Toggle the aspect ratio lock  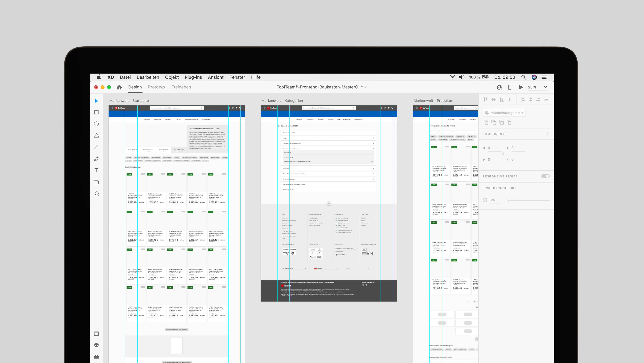(503, 154)
